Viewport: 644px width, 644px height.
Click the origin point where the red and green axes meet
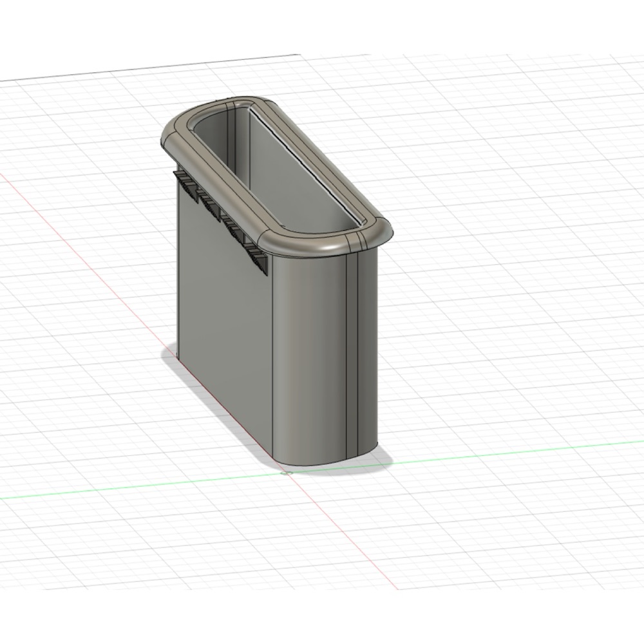[x=286, y=473]
